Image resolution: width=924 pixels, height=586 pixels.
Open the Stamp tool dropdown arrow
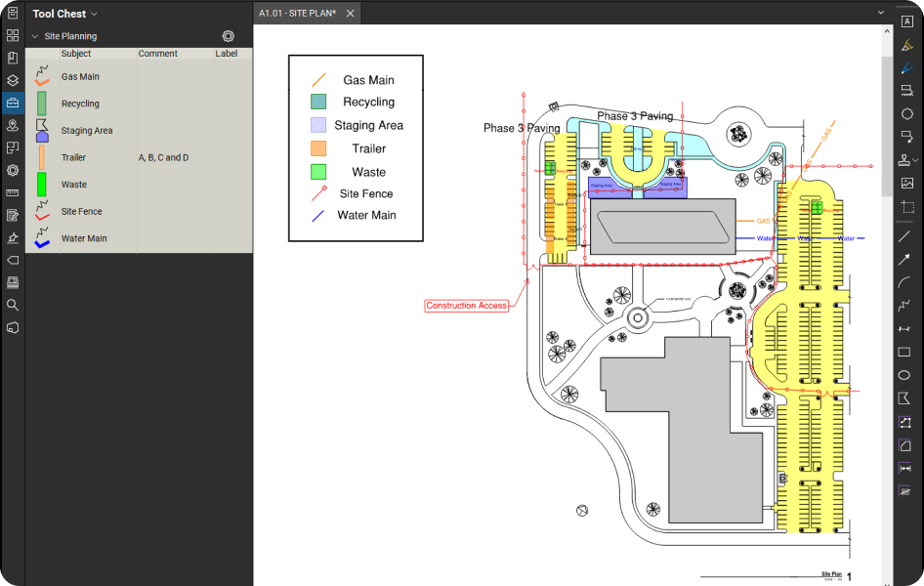[x=917, y=160]
